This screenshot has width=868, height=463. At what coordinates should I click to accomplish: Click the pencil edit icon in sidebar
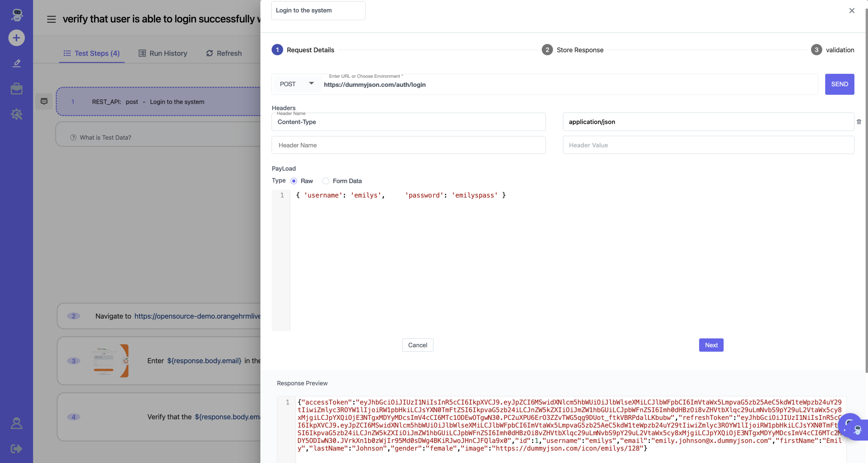16,63
